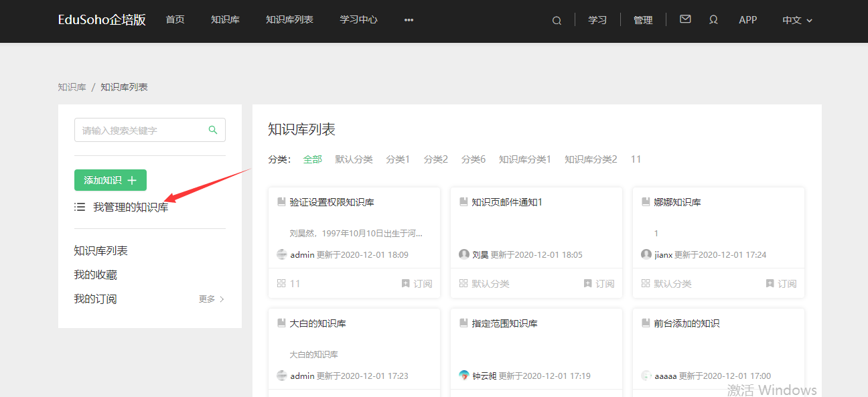This screenshot has height=397, width=868.
Task: Click the book icon on 验证设置权限知识库 card
Action: (x=281, y=202)
